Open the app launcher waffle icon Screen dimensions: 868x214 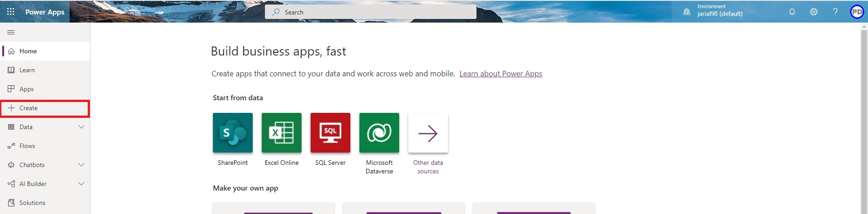[x=11, y=12]
